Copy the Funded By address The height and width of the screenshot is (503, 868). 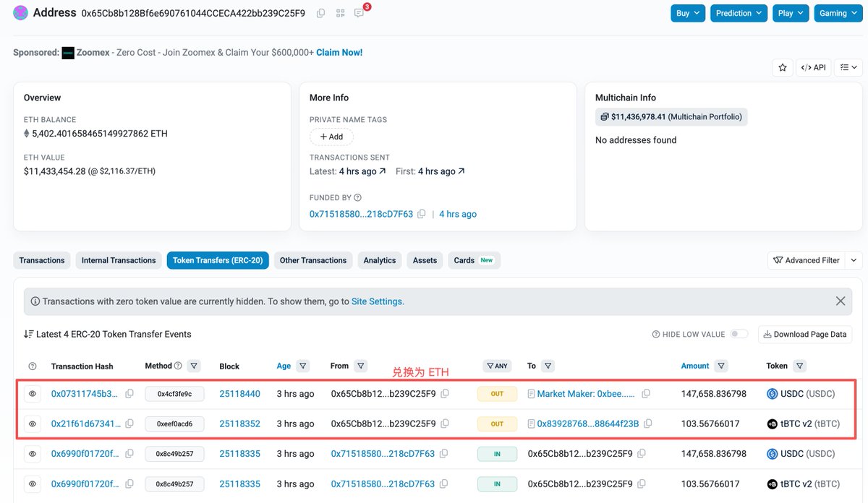coord(422,214)
